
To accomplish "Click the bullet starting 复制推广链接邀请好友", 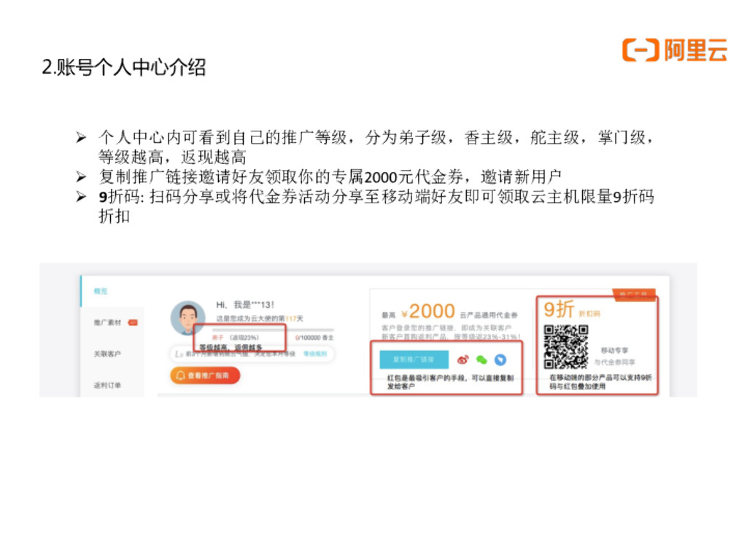I will (330, 176).
